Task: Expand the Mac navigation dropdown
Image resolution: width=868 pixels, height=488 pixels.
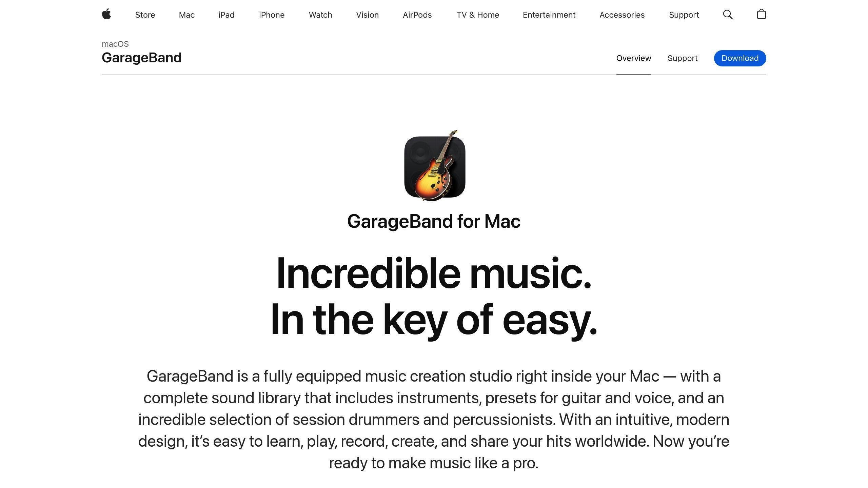Action: click(x=186, y=15)
